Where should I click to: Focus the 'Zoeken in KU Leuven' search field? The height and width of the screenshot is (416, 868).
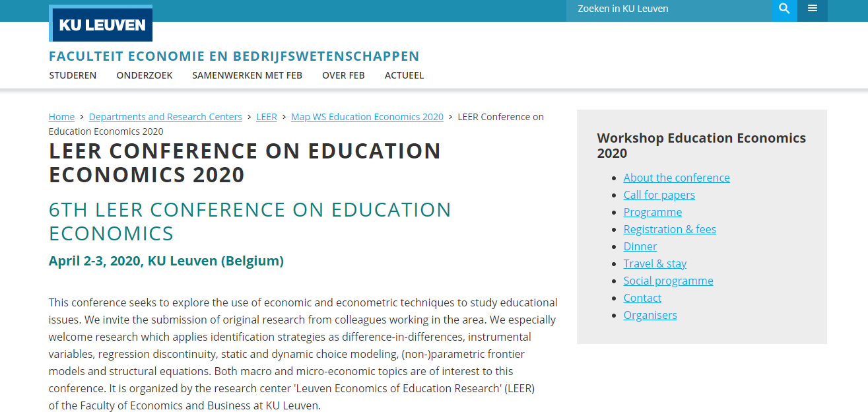(669, 9)
